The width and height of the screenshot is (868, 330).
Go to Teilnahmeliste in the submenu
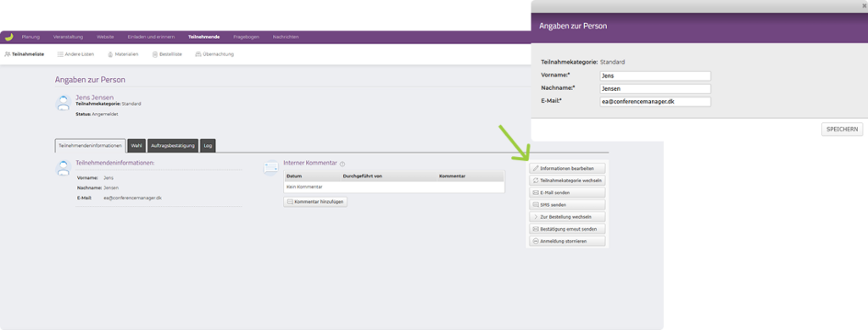pos(25,54)
